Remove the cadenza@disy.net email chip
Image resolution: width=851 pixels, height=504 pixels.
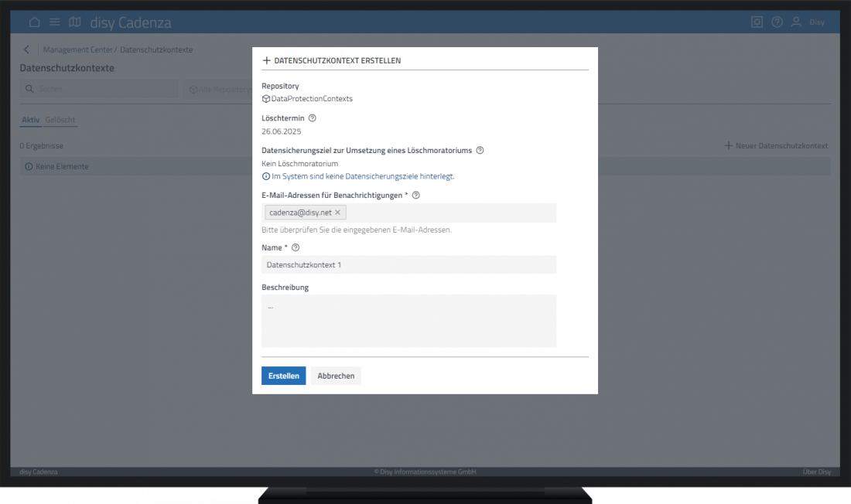pos(337,212)
